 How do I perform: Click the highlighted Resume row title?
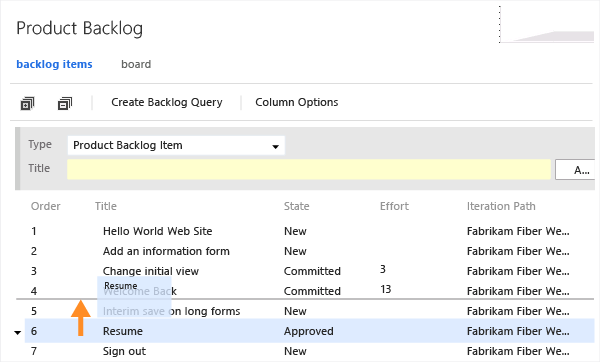coord(122,331)
